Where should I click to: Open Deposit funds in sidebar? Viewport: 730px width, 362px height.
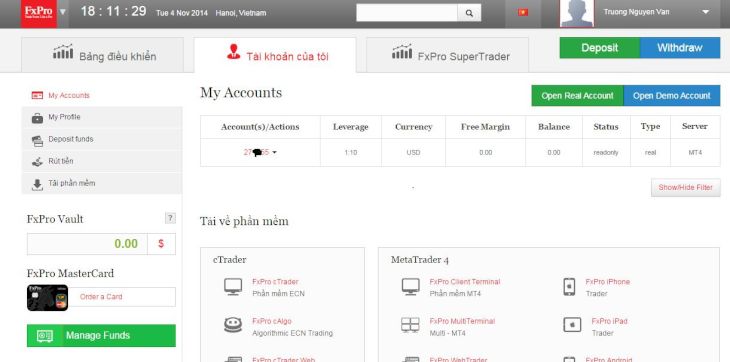point(101,139)
